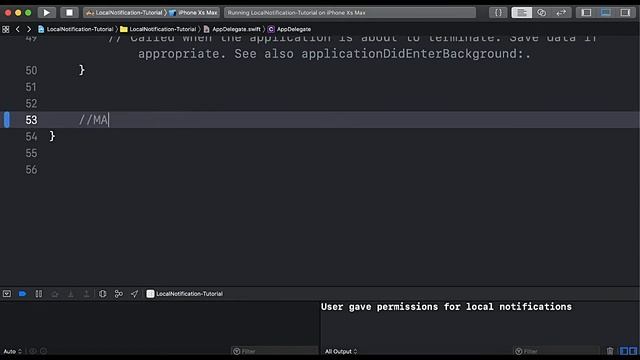The width and height of the screenshot is (640, 360).
Task: Toggle the Navigator panel
Action: click(586, 13)
